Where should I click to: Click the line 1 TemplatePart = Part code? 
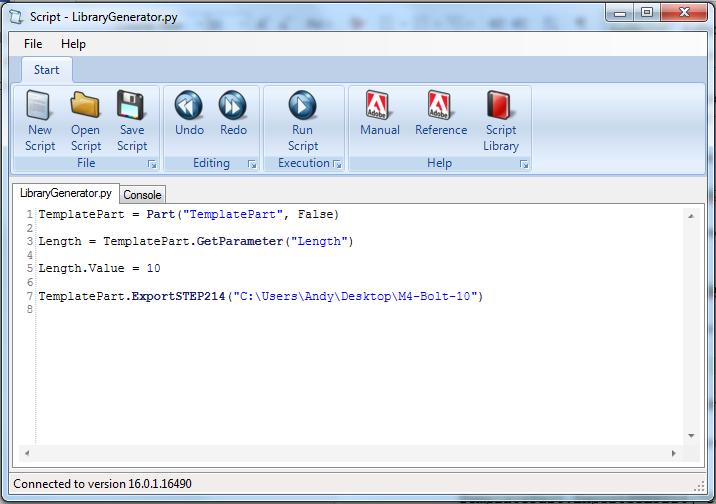pyautogui.click(x=189, y=214)
